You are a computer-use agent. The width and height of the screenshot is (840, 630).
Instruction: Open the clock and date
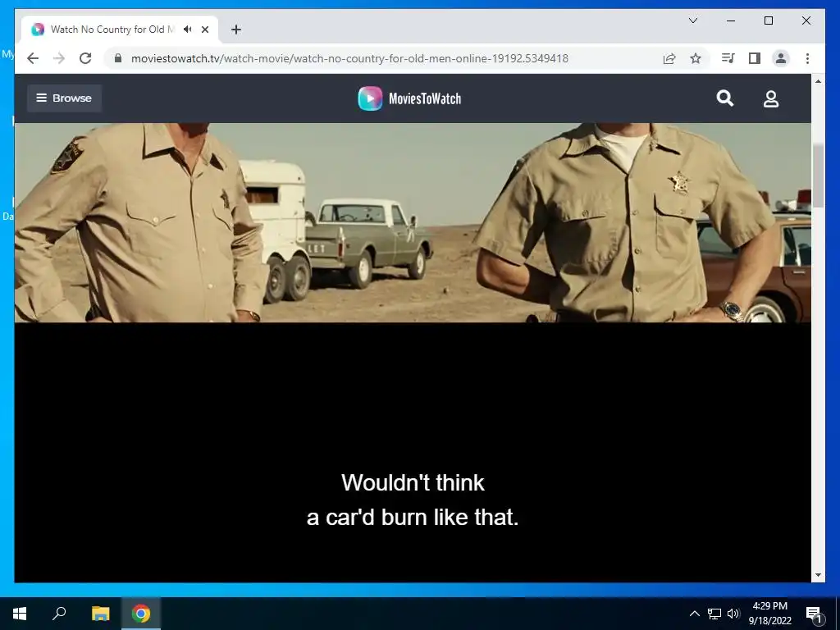pyautogui.click(x=769, y=614)
